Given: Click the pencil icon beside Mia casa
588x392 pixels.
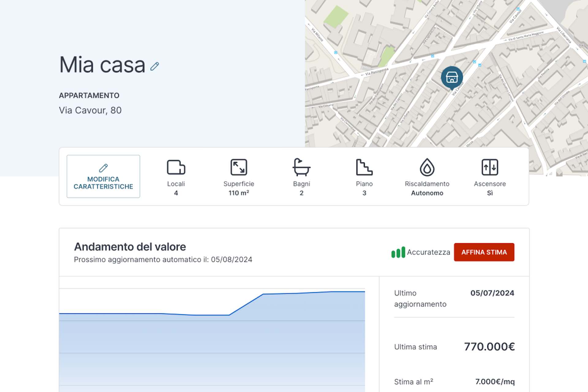Looking at the screenshot, I should tap(155, 66).
